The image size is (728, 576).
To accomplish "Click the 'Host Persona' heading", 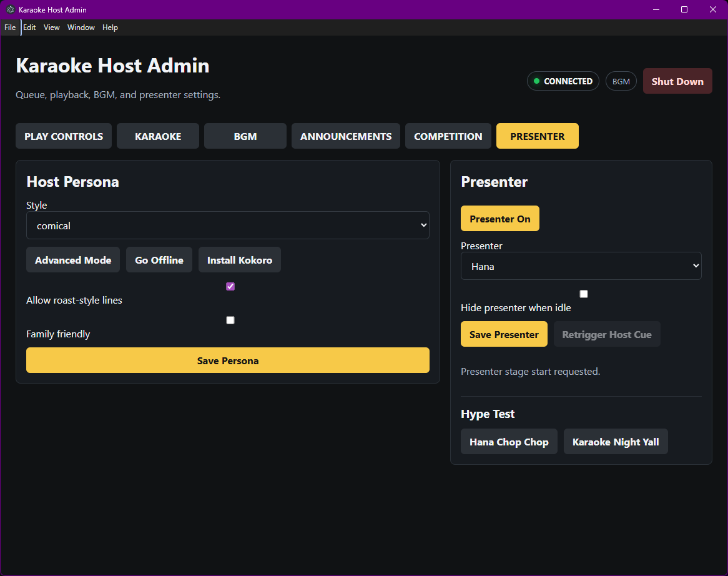I will pos(72,182).
